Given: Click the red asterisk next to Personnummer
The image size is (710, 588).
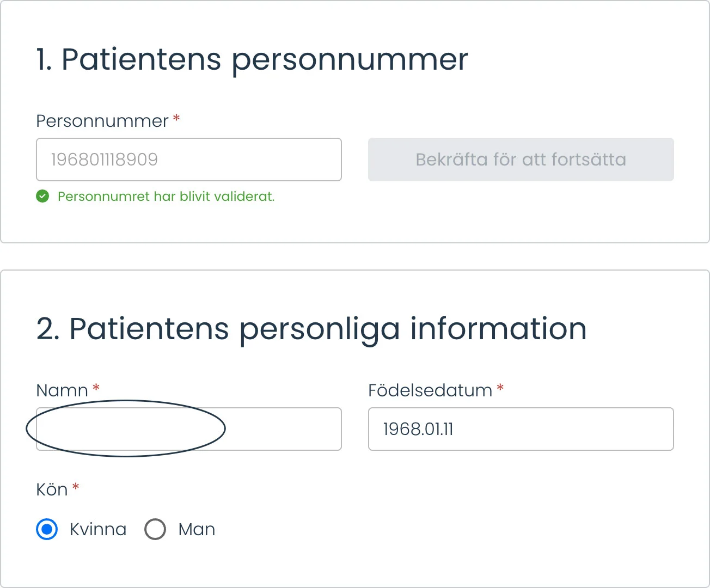Looking at the screenshot, I should 176,118.
